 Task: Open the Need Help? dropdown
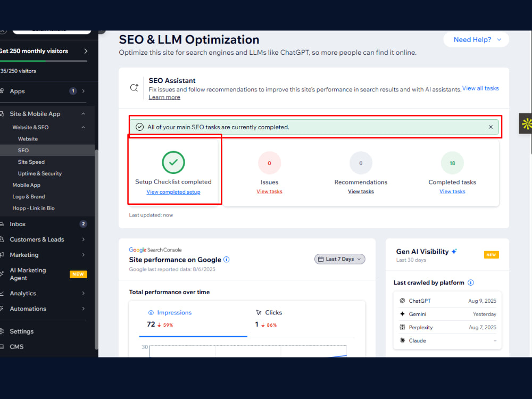(x=476, y=40)
